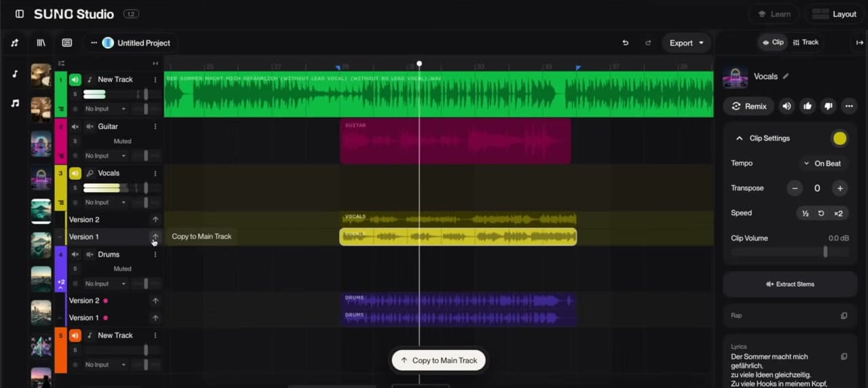Open the Guitar track options menu

pyautogui.click(x=155, y=126)
